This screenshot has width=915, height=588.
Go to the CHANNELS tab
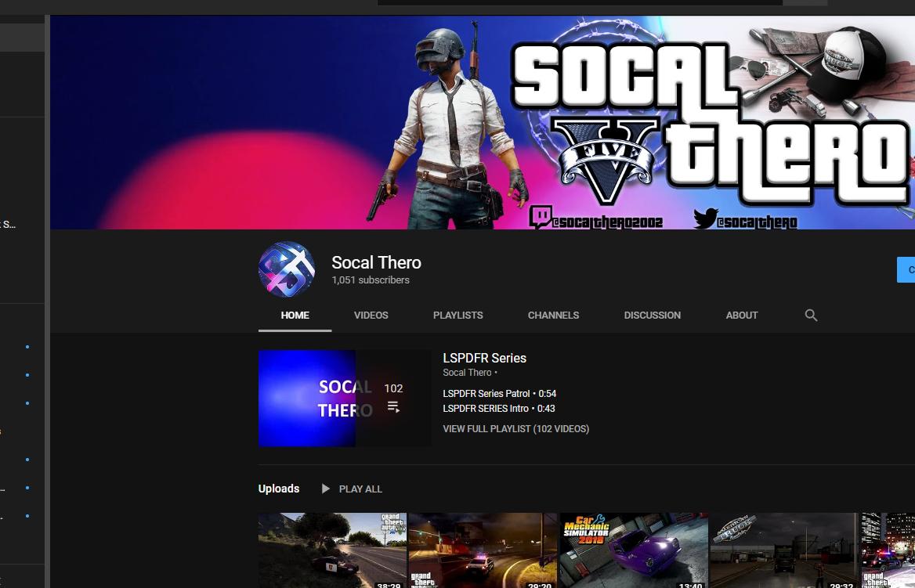pyautogui.click(x=553, y=315)
